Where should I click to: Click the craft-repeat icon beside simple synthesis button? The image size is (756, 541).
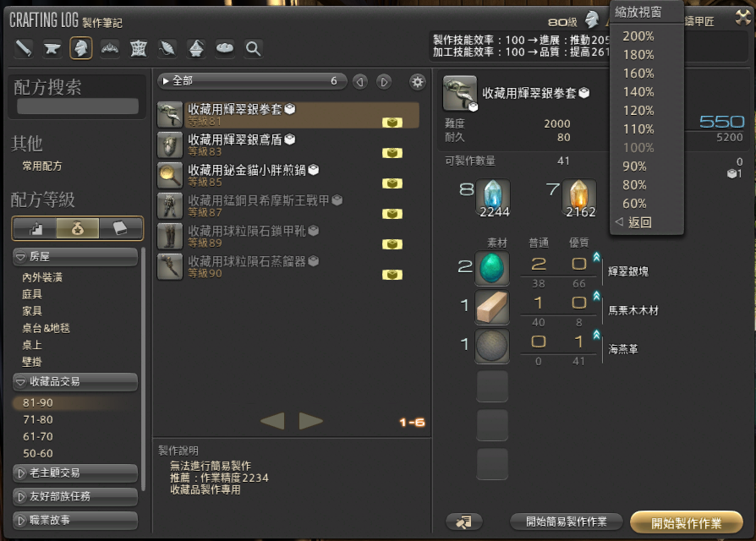pos(463,522)
